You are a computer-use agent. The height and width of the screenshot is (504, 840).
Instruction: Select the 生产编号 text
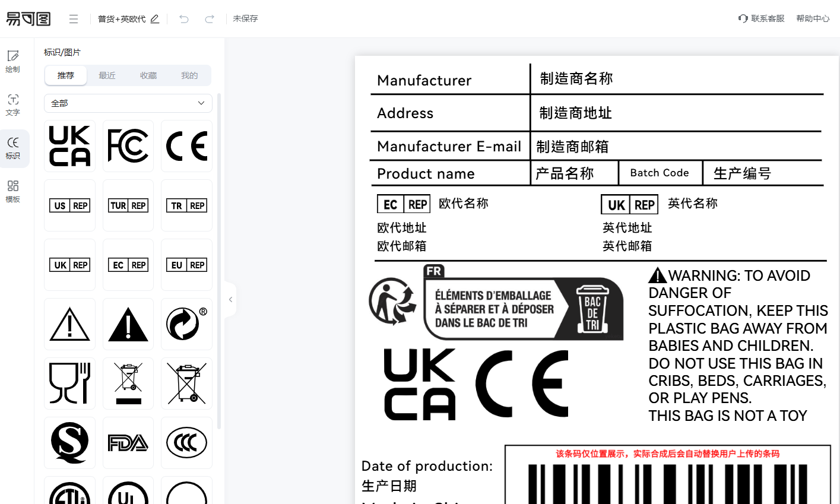point(742,173)
